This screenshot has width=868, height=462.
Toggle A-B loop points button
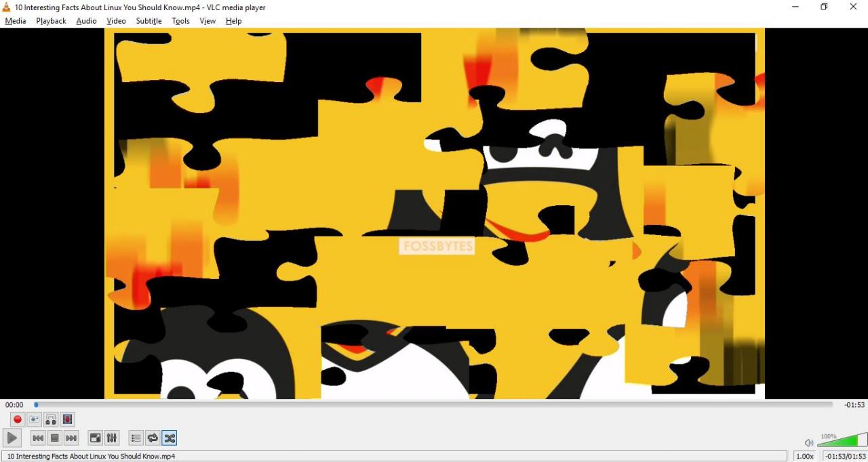click(51, 419)
